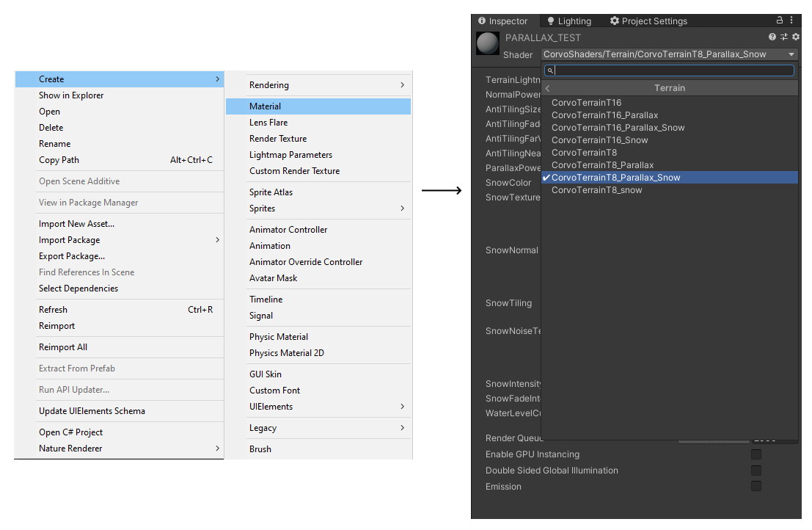
Task: Select CorvoTerrainT16 shader
Action: point(669,103)
